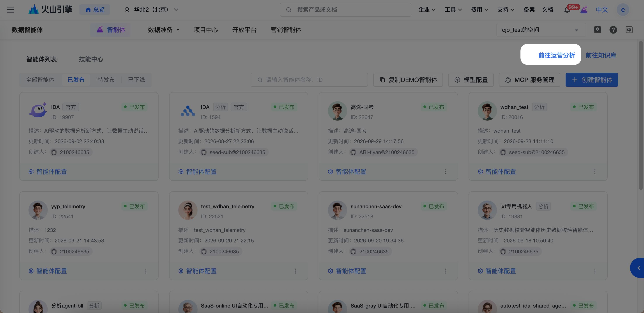Expand the 企业 menu
This screenshot has height=313, width=644.
click(x=427, y=10)
